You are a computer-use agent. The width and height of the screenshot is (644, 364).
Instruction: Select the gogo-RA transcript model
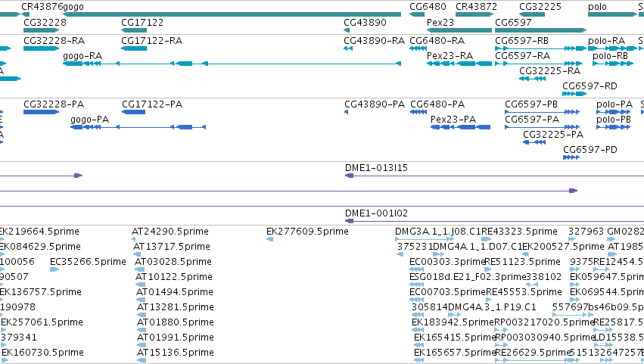(x=232, y=64)
